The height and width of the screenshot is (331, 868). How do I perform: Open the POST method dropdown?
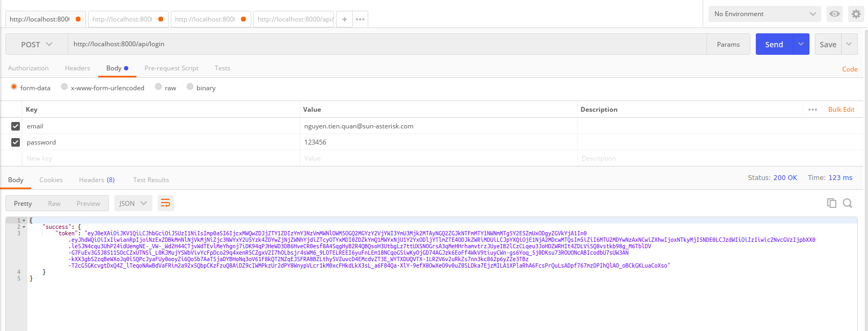[37, 45]
